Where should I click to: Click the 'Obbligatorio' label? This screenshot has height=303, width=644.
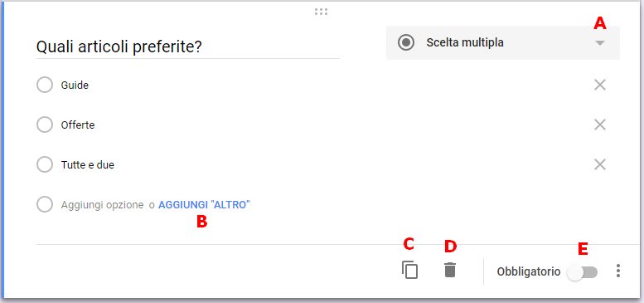coord(529,271)
